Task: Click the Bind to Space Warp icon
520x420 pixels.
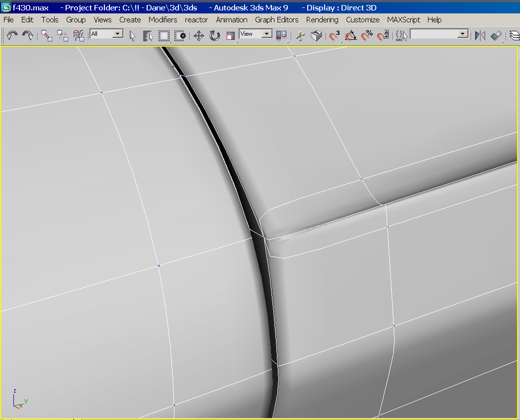Action: [x=79, y=35]
